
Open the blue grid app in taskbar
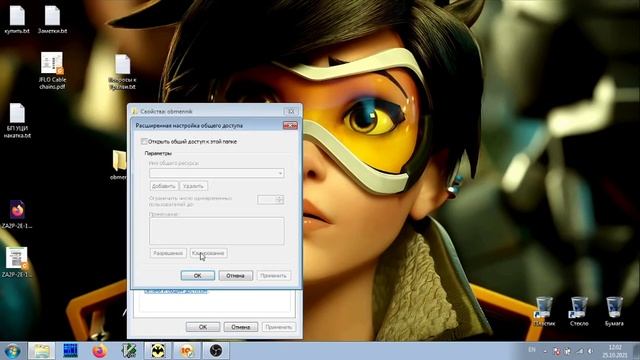tap(70, 351)
